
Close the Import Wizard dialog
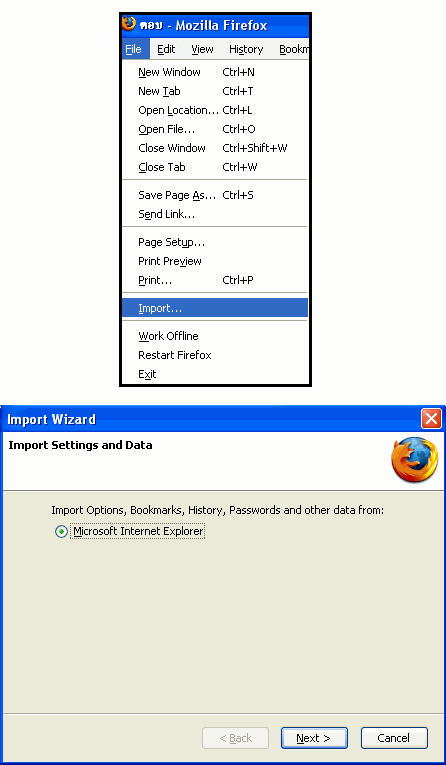point(431,419)
